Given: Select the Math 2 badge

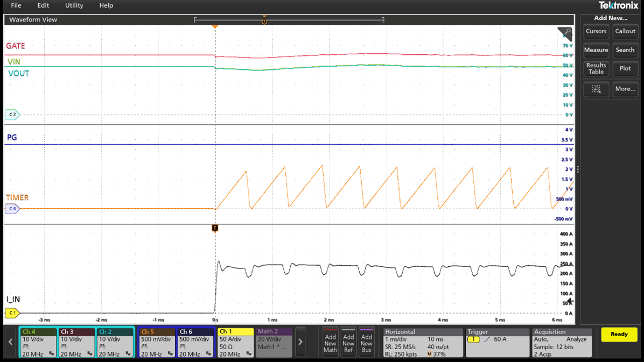Looking at the screenshot, I should [x=274, y=342].
